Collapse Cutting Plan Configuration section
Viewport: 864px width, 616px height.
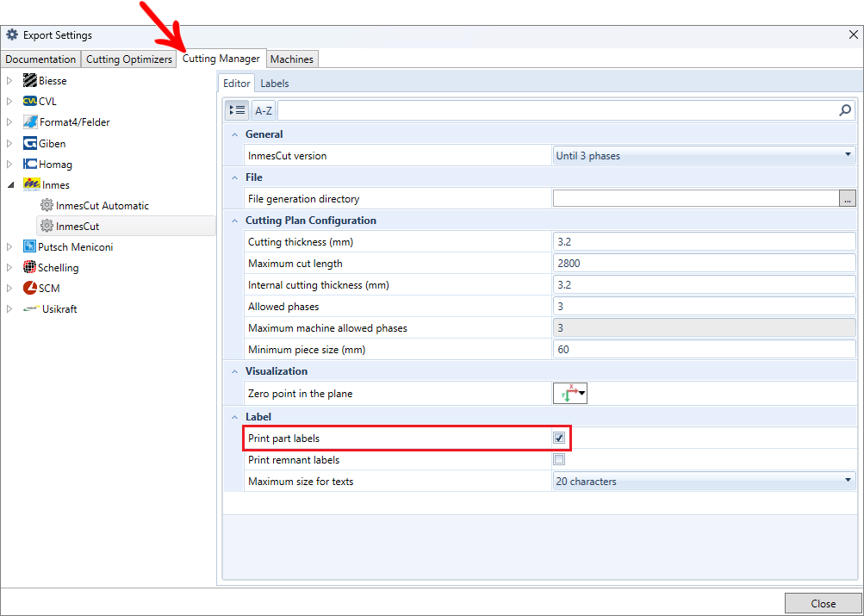pos(234,221)
